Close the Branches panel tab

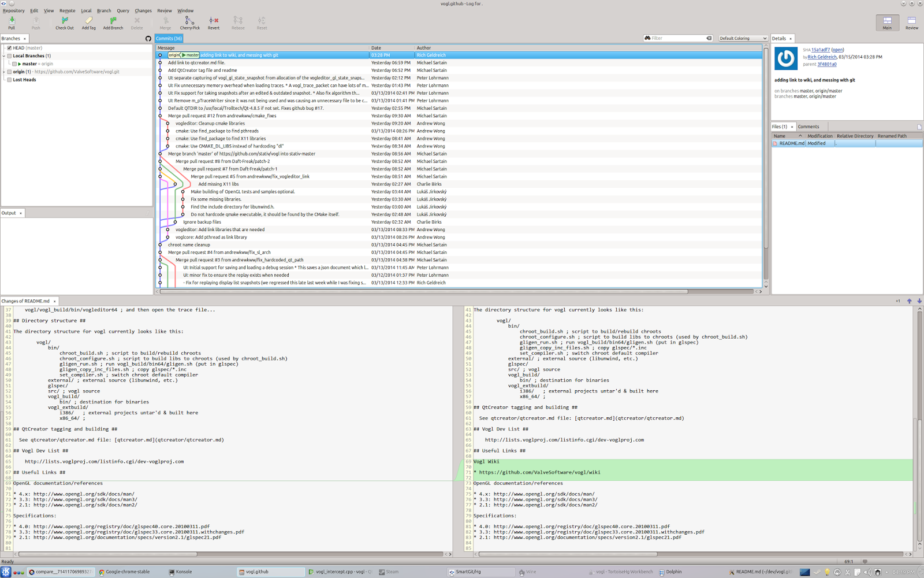[24, 39]
